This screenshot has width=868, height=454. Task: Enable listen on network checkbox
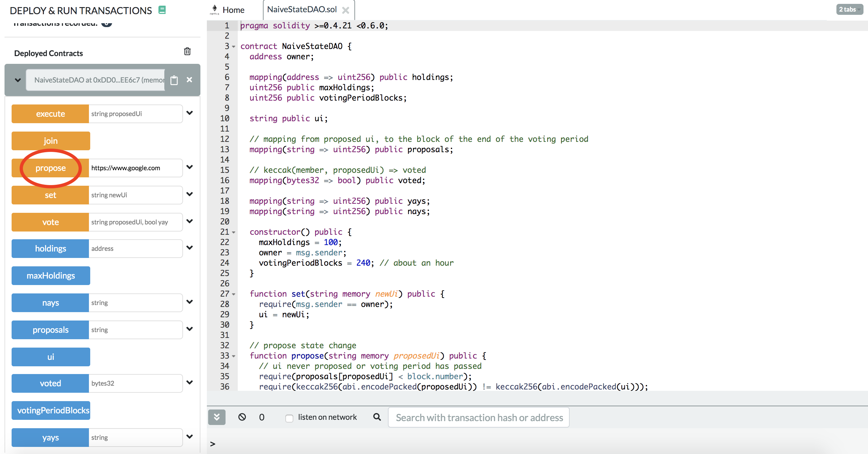click(289, 418)
